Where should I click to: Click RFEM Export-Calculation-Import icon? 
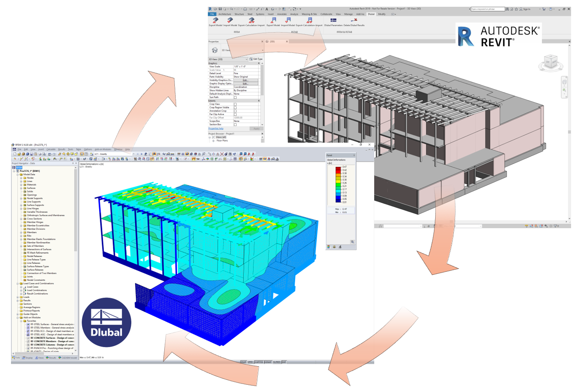point(251,20)
